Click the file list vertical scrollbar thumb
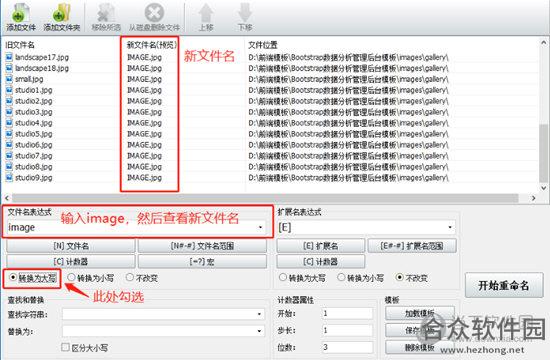Screen dimensions: 550x360 tap(543, 153)
